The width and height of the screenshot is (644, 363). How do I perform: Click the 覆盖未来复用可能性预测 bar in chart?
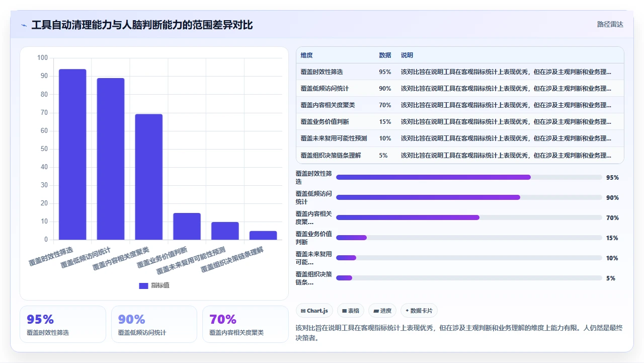pyautogui.click(x=225, y=231)
